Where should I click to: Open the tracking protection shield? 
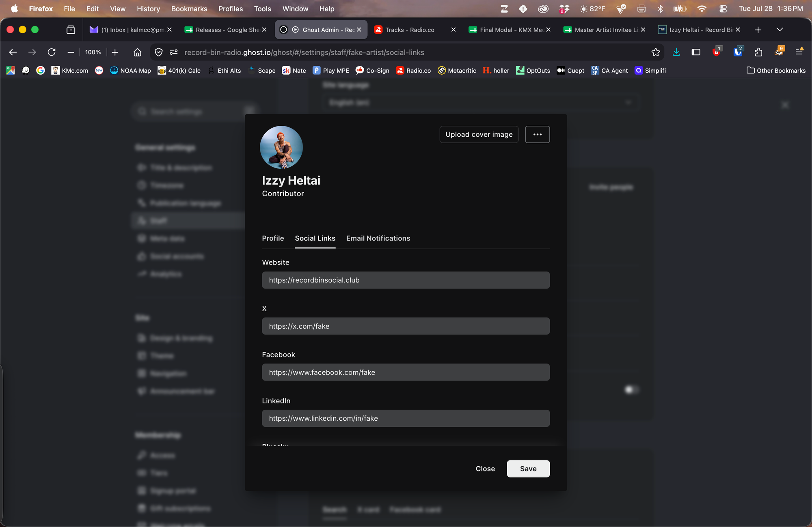(159, 52)
